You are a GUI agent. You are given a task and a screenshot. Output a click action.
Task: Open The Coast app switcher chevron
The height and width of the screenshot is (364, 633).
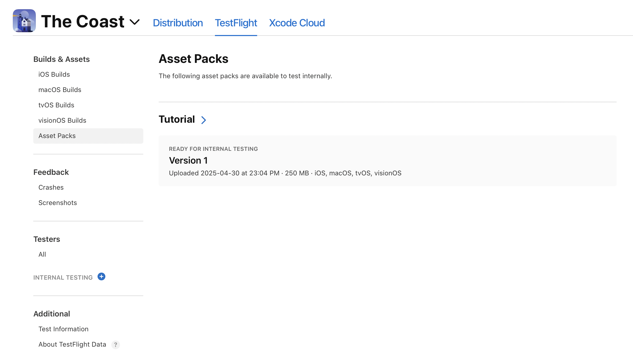pos(135,22)
